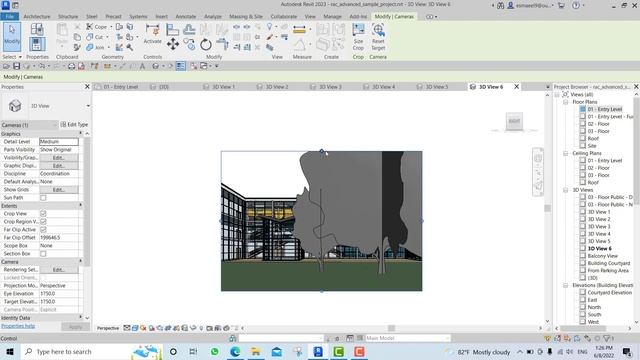This screenshot has height=360, width=640.
Task: Toggle the Crop View checkbox
Action: tap(43, 213)
